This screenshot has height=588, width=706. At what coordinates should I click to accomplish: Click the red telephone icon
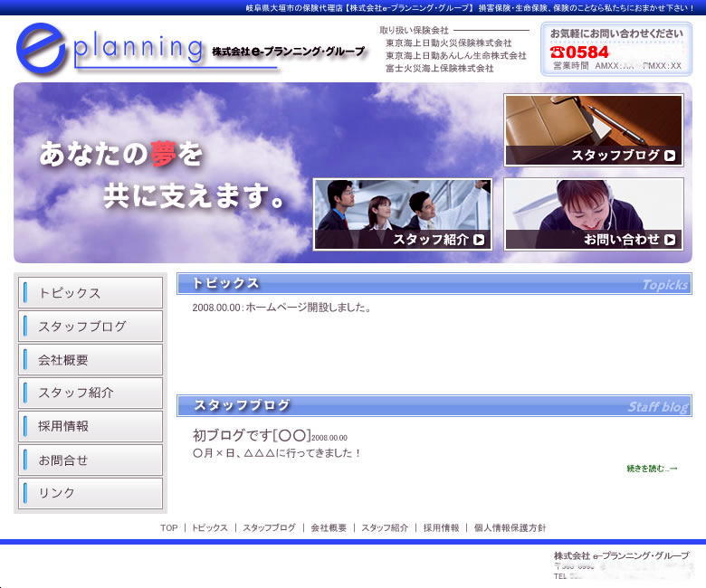pos(557,52)
